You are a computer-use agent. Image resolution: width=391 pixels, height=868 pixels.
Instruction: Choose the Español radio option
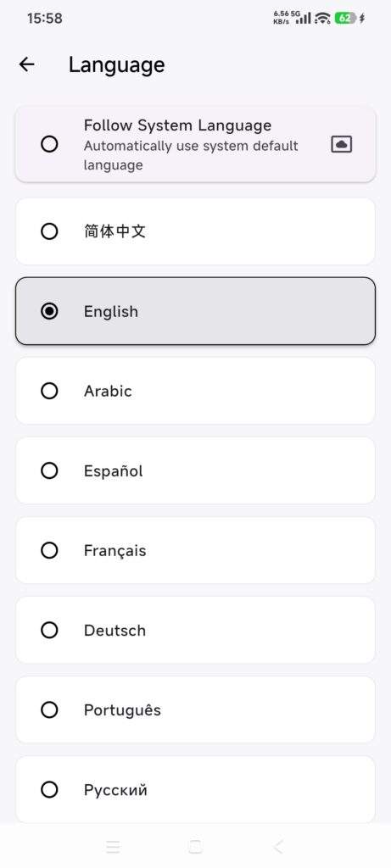coord(49,470)
